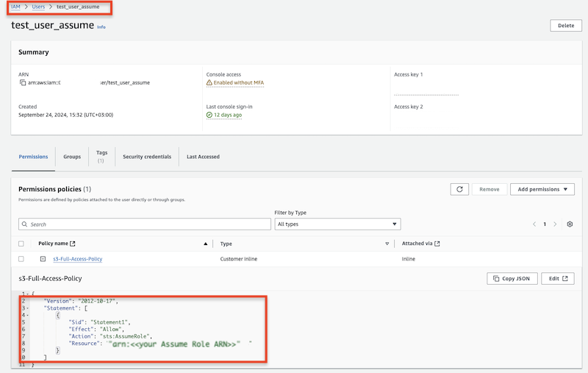Copy the user ARN with the copy icon
The width and height of the screenshot is (588, 373).
coord(23,82)
